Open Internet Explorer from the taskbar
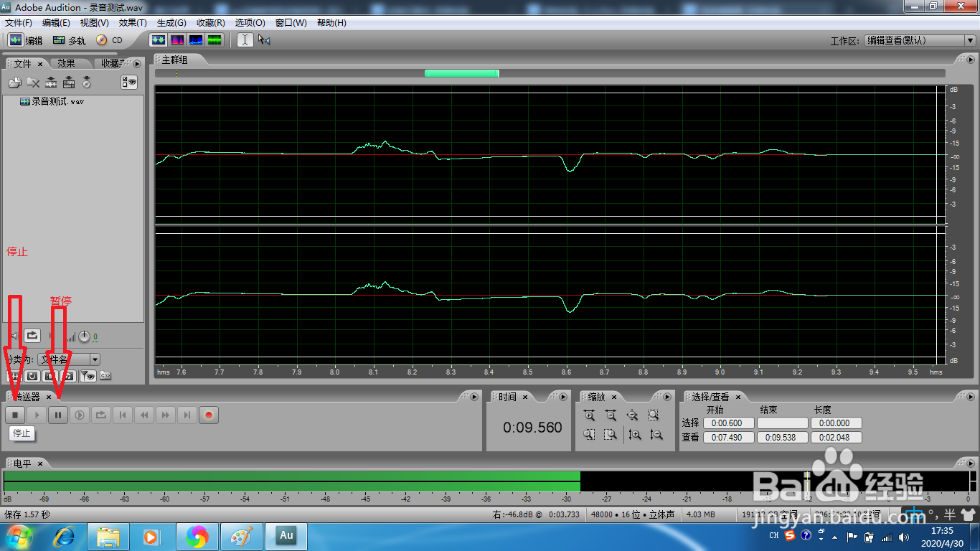 [65, 536]
